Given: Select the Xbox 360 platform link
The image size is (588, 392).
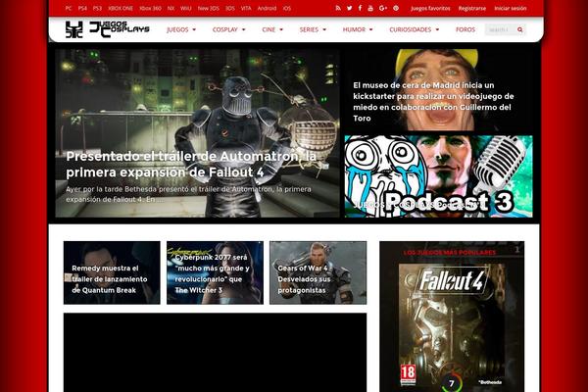Looking at the screenshot, I should 150,8.
